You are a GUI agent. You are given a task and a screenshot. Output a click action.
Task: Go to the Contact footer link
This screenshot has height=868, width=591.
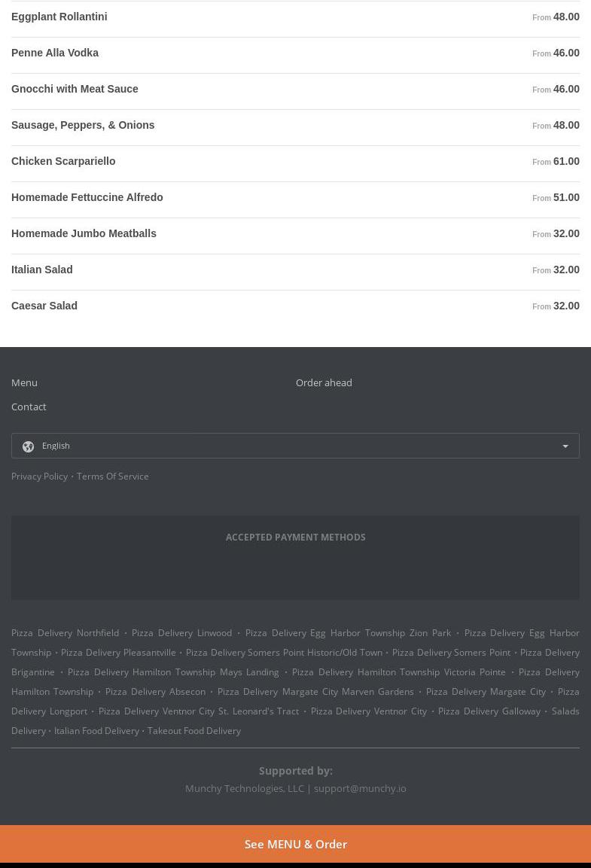click(29, 407)
